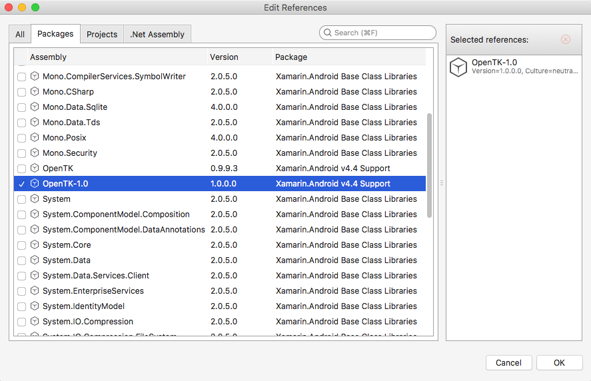Focus the Search field
591x381 pixels.
click(378, 33)
